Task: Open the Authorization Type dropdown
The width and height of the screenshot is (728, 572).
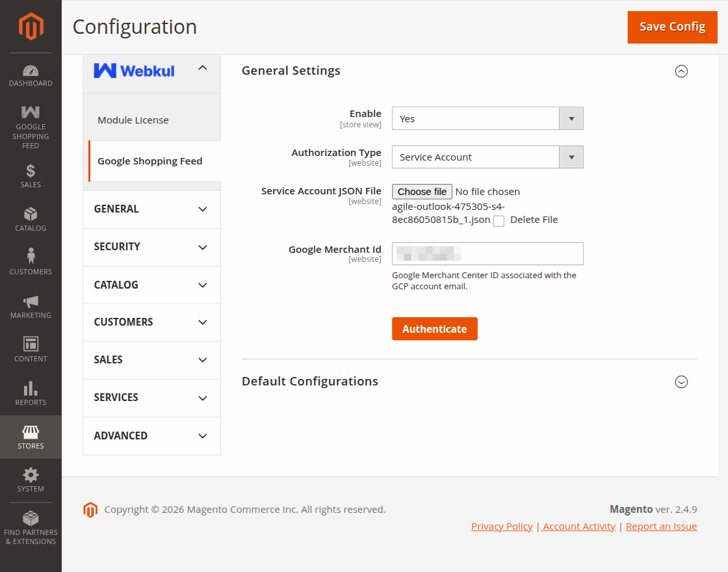Action: point(487,157)
